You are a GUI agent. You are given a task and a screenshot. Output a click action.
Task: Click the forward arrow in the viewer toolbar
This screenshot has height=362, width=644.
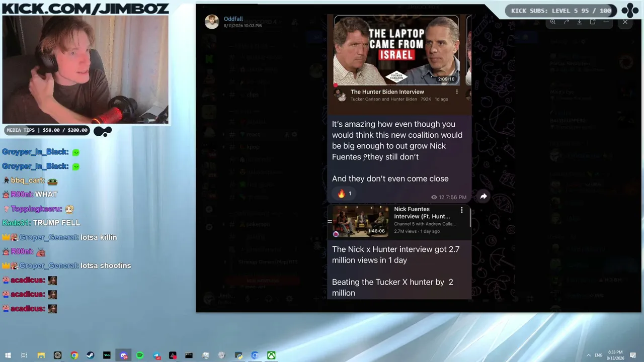(x=566, y=22)
